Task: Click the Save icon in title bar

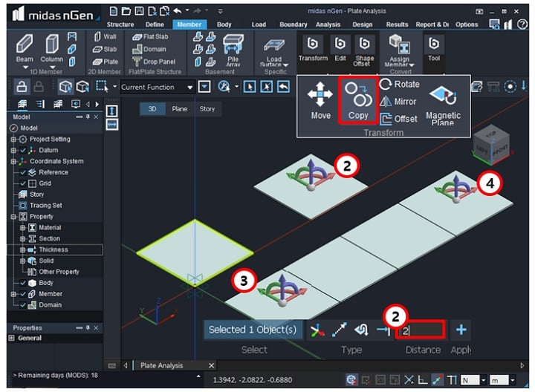Action: point(139,11)
